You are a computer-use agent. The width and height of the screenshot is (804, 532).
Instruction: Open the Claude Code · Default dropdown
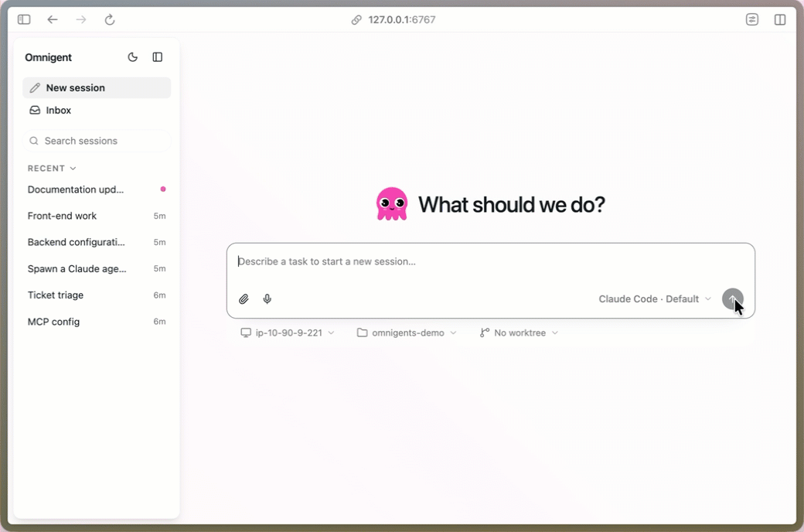tap(655, 299)
